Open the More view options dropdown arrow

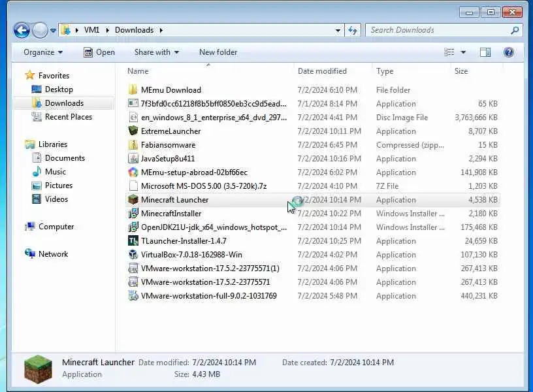(463, 52)
